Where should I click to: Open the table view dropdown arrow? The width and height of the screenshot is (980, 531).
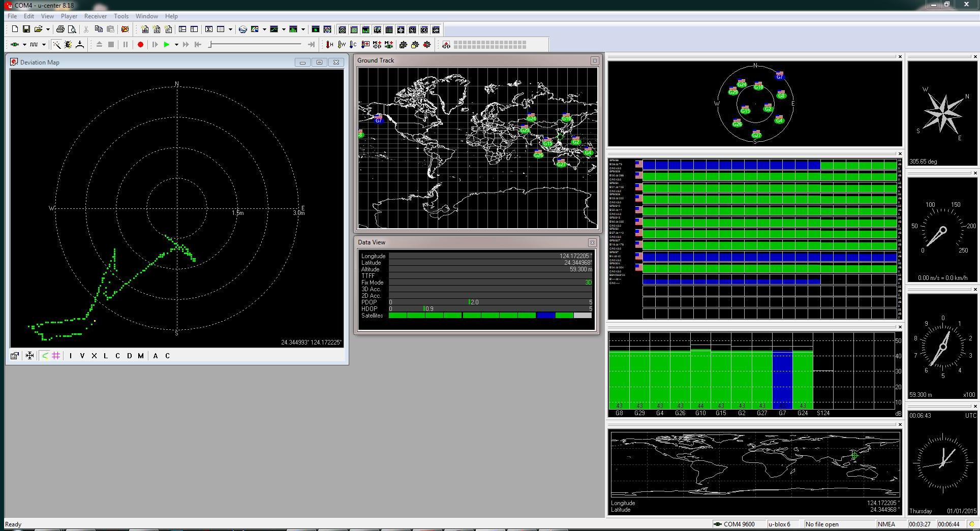point(230,29)
